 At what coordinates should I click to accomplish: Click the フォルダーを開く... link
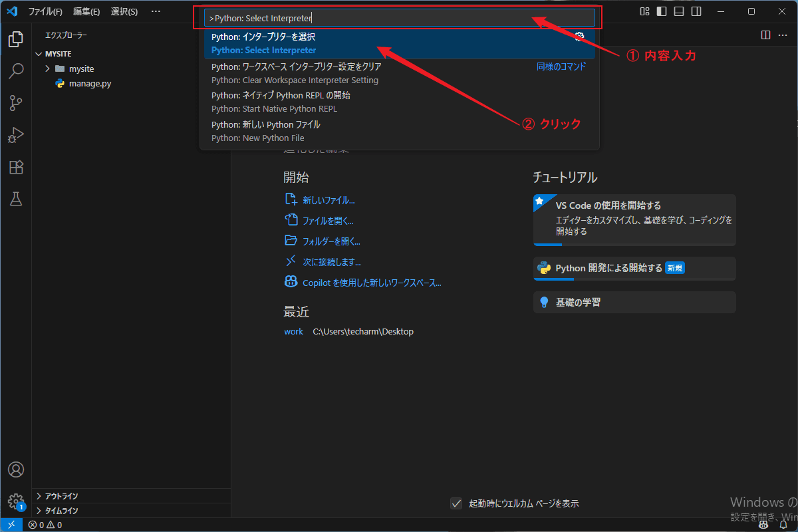pyautogui.click(x=323, y=241)
